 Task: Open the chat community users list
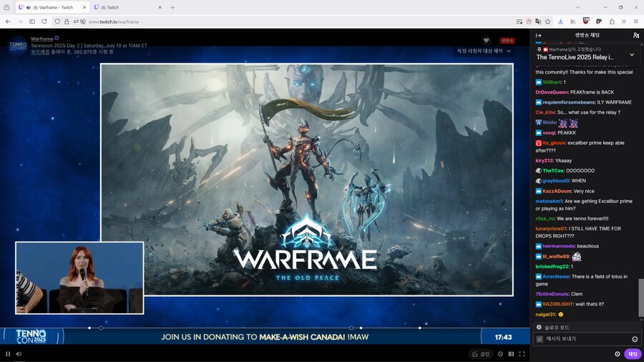pyautogui.click(x=636, y=35)
